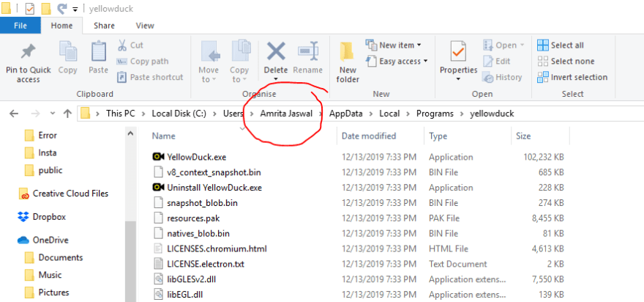Click the Move to icon
This screenshot has width=644, height=302.
coord(209,51)
